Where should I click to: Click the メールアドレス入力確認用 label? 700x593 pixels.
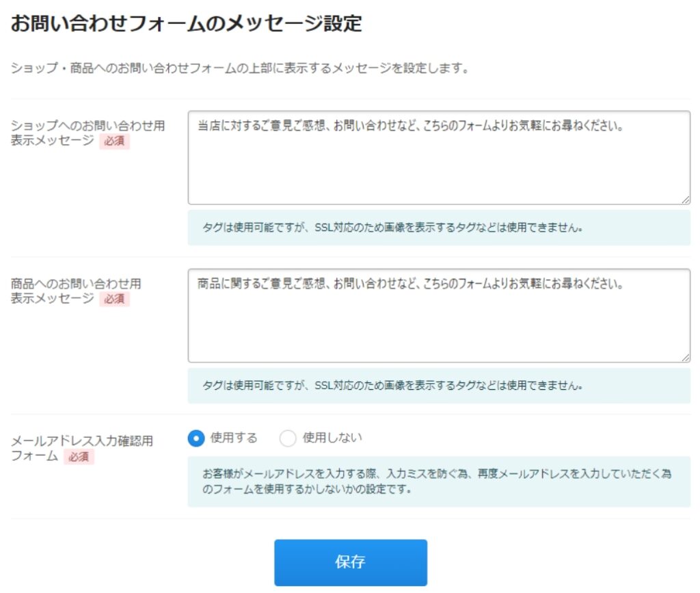tap(82, 441)
